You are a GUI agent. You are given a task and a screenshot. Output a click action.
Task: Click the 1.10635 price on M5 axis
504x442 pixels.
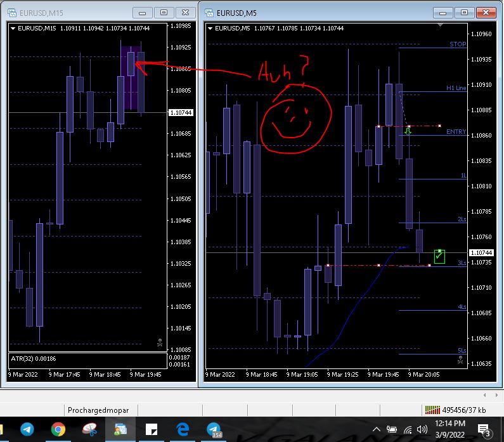481,363
